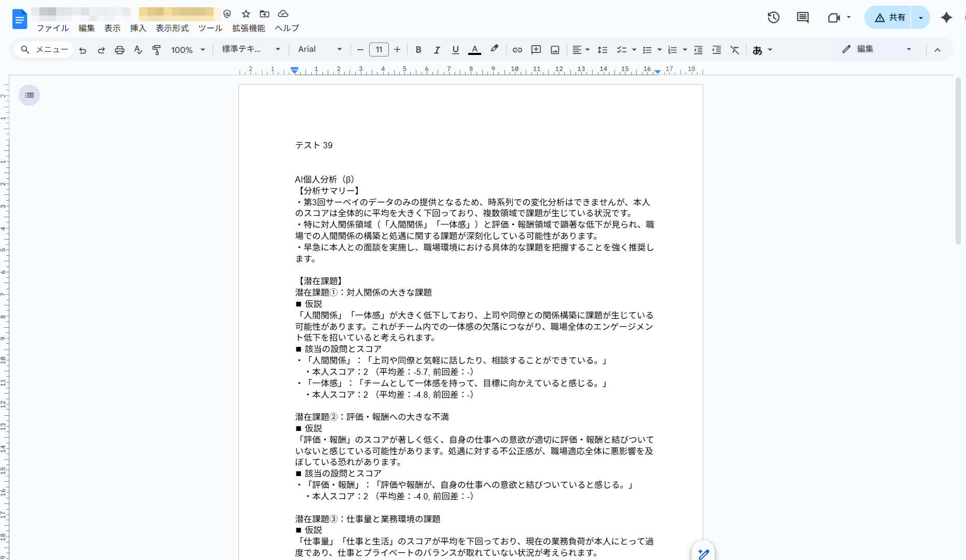
Task: Click the right indent ruler marker
Action: click(x=657, y=72)
